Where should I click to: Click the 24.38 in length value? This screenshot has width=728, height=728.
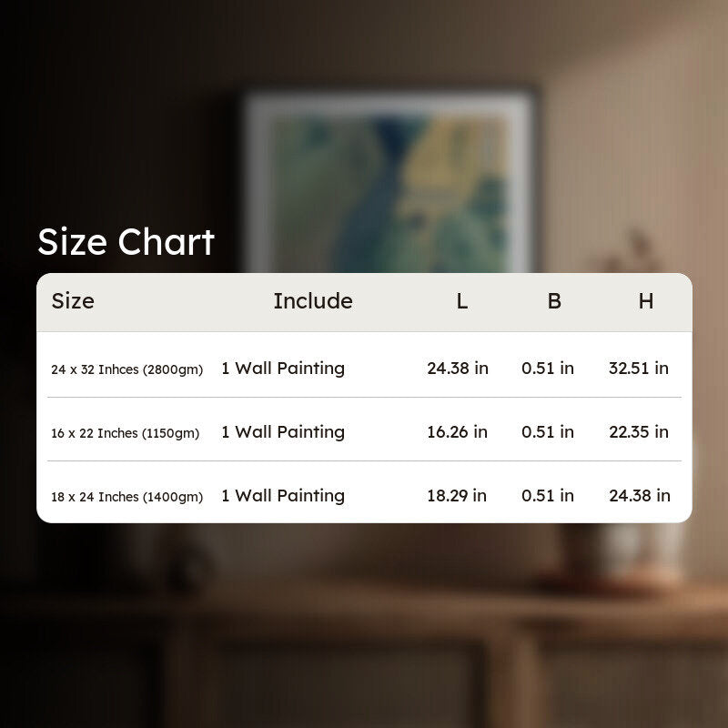[x=458, y=369]
